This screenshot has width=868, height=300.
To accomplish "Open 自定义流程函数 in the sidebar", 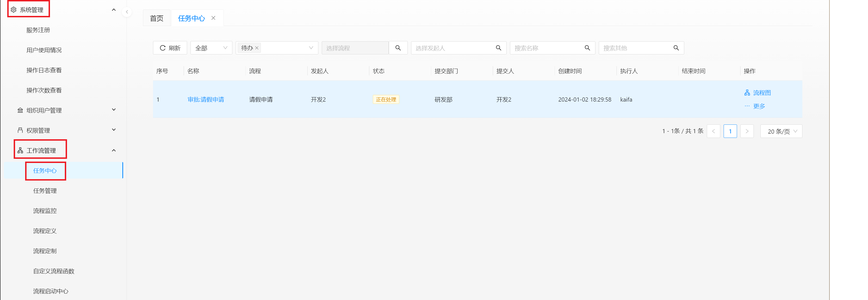I will click(x=54, y=271).
